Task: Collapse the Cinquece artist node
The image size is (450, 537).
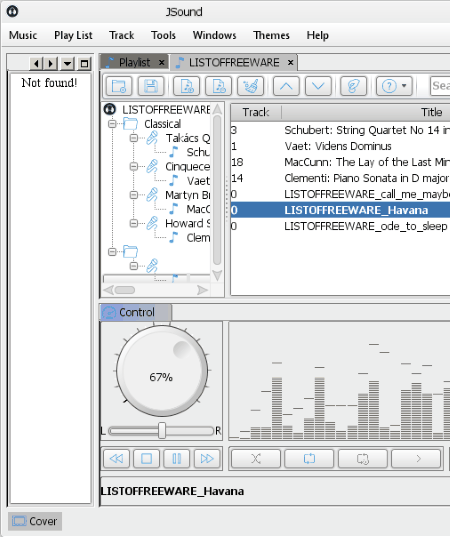Action: 134,166
